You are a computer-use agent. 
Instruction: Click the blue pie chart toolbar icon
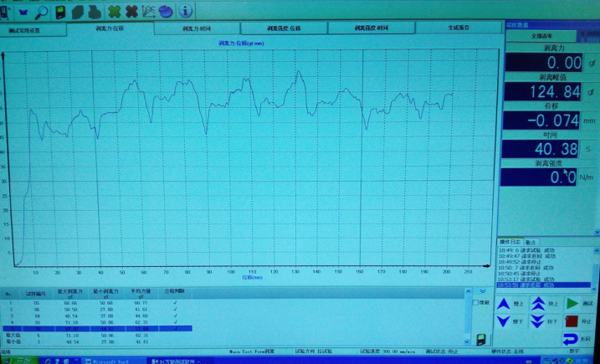pyautogui.click(x=166, y=11)
